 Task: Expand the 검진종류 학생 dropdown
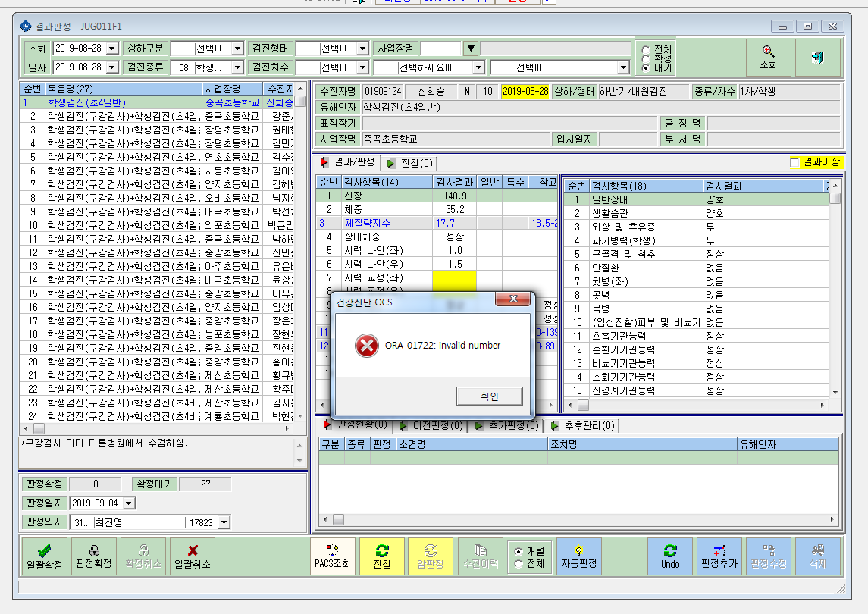click(237, 67)
